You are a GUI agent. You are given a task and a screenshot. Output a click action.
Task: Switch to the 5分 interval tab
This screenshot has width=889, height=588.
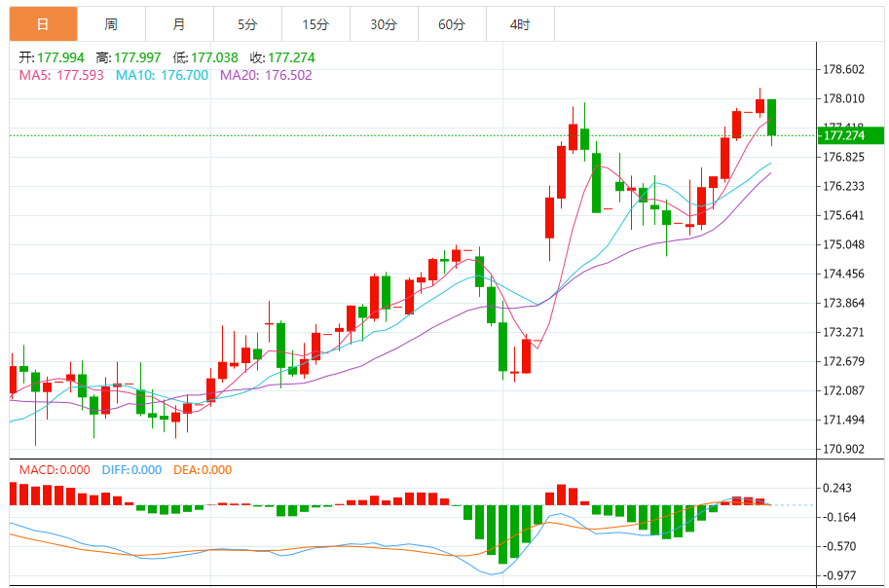[247, 23]
